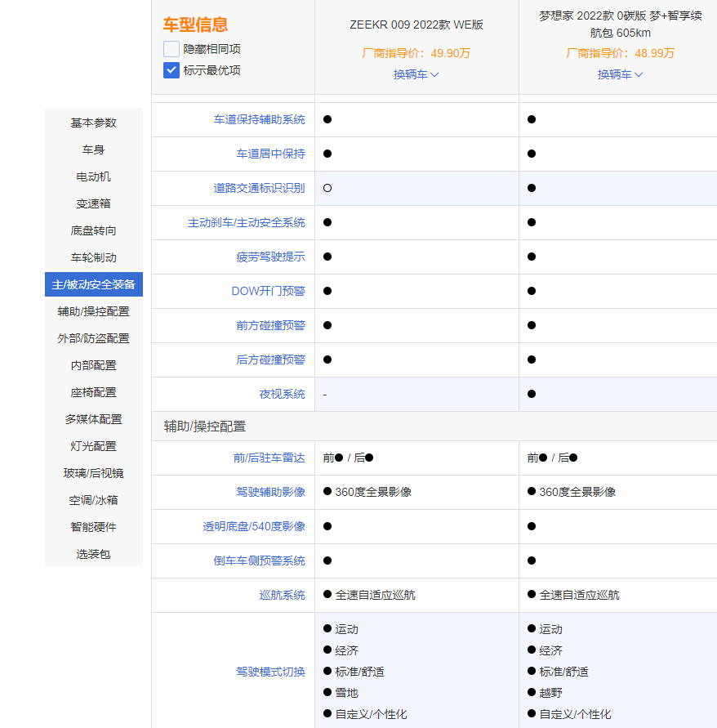The width and height of the screenshot is (717, 728).
Task: Open the 道路交通标识识别 parameter link
Action: pos(259,188)
